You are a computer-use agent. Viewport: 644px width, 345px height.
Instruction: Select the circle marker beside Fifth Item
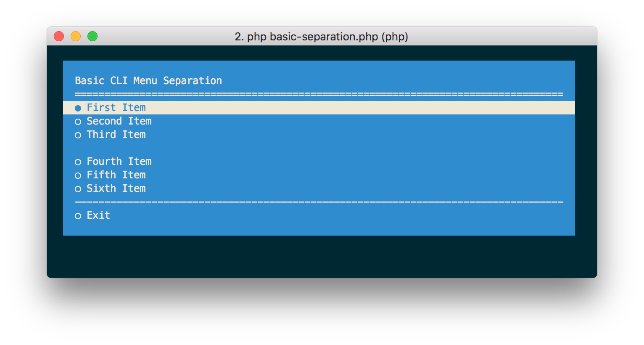click(78, 176)
